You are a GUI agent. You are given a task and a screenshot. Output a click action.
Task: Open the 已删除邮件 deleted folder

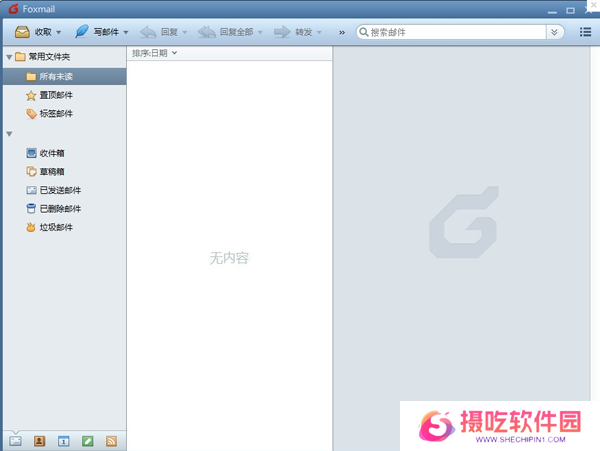(x=60, y=208)
